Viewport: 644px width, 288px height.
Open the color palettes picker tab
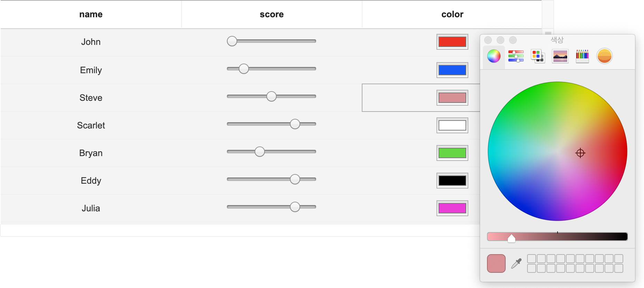click(538, 56)
